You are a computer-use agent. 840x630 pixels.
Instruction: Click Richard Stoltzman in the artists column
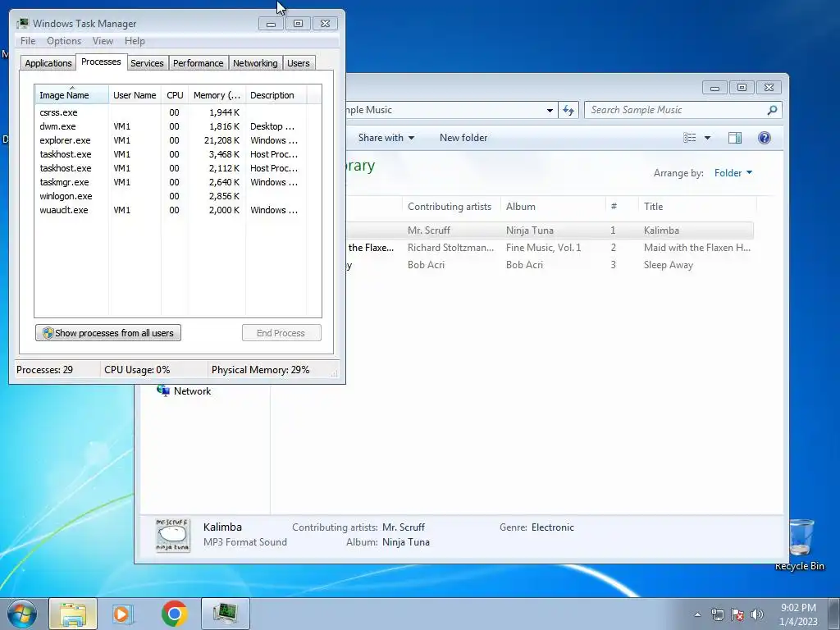(x=450, y=248)
